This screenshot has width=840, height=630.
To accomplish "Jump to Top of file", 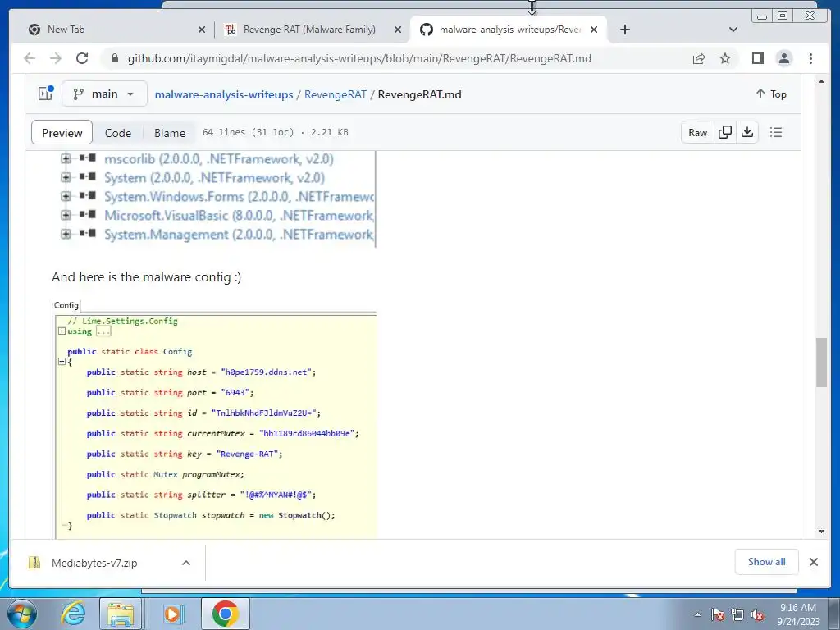I will click(x=771, y=94).
